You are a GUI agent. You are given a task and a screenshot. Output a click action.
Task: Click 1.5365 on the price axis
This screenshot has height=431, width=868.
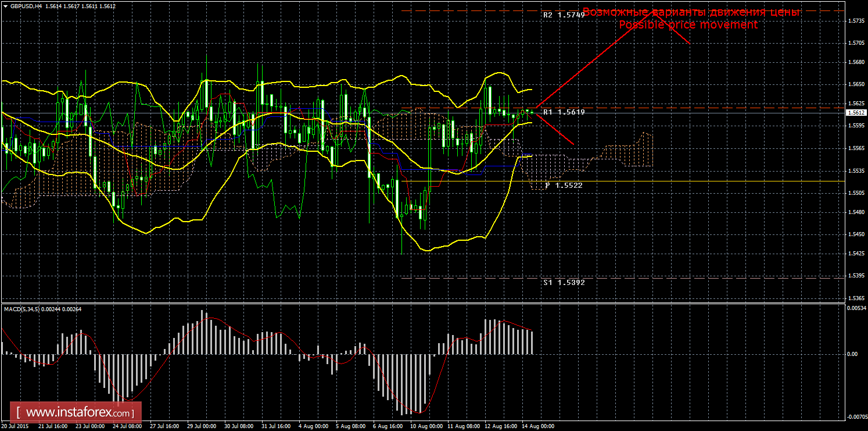click(x=855, y=298)
